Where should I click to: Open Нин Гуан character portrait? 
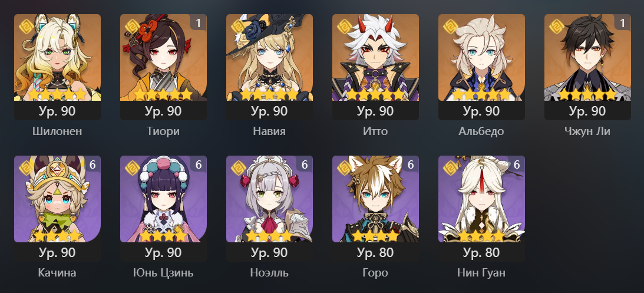click(481, 199)
